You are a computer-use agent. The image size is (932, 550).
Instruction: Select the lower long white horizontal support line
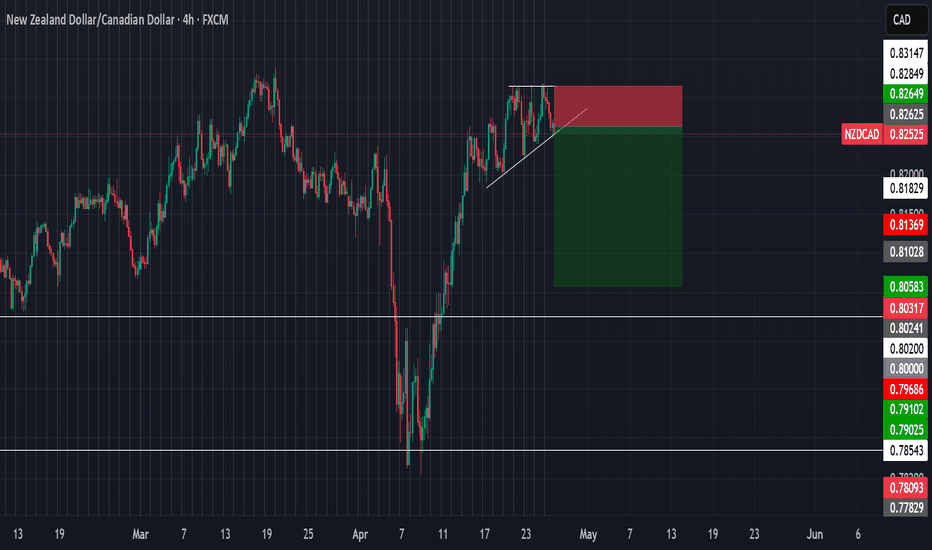click(441, 450)
